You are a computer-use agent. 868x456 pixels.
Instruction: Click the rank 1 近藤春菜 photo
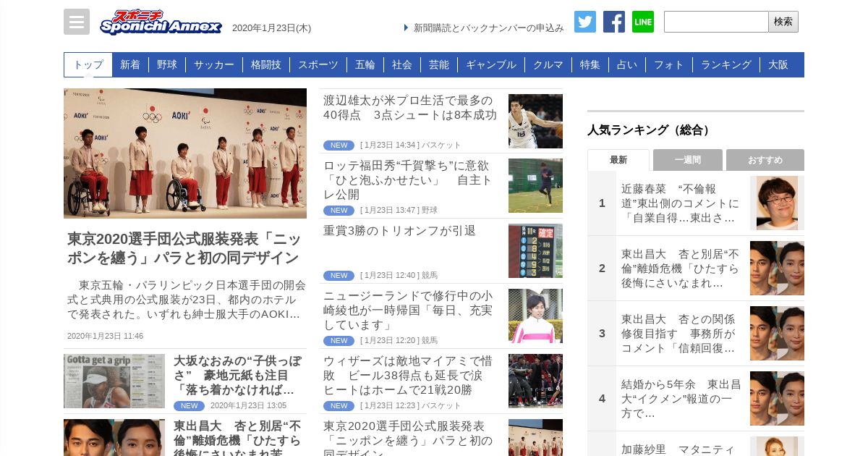pos(777,203)
